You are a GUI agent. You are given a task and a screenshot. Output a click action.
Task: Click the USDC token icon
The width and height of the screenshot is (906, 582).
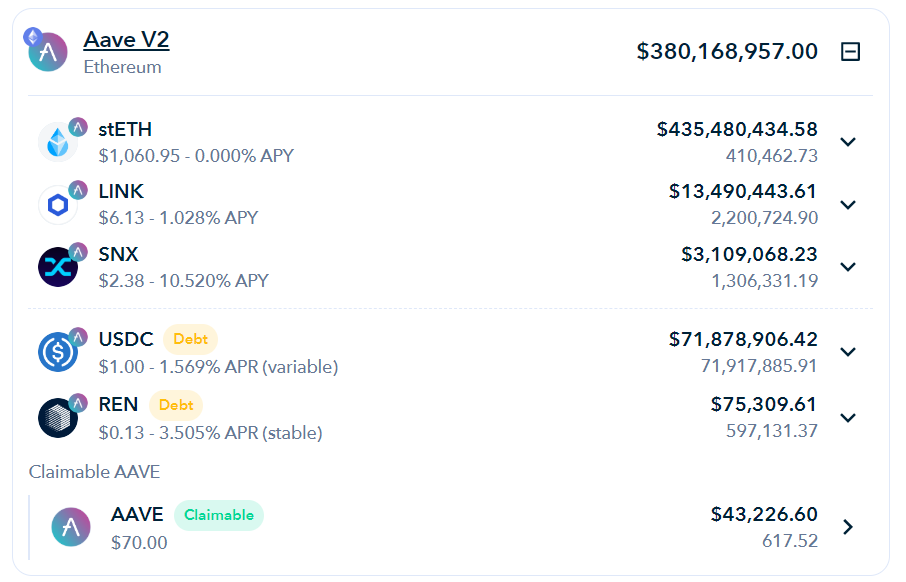58,351
